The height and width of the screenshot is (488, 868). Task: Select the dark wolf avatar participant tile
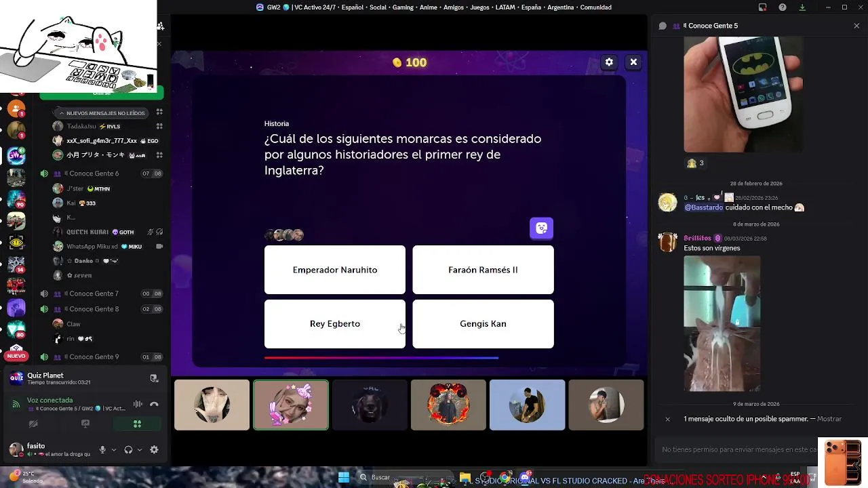tap(370, 405)
